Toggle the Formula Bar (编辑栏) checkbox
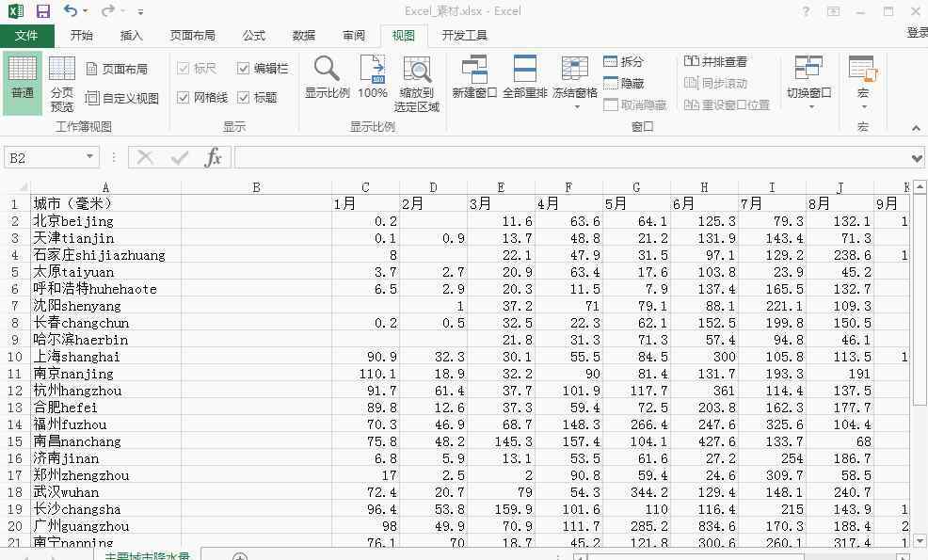Screen dimensions: 928x560 click(x=244, y=69)
